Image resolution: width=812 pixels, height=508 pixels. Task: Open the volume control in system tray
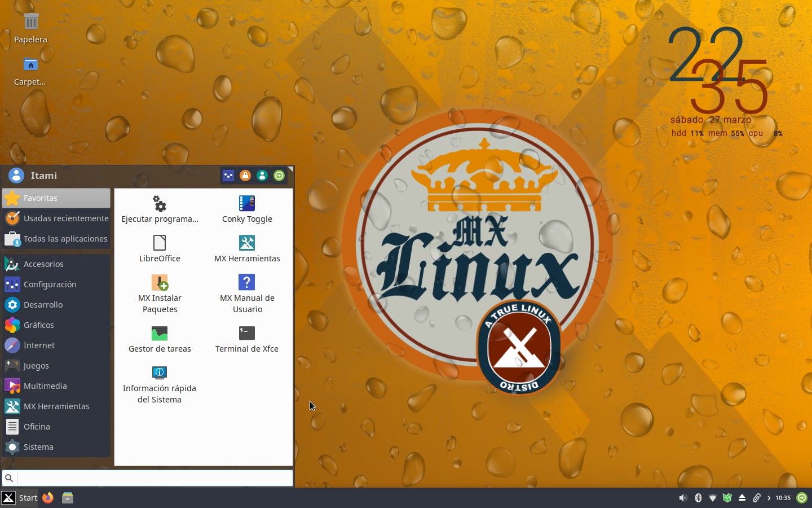coord(683,498)
